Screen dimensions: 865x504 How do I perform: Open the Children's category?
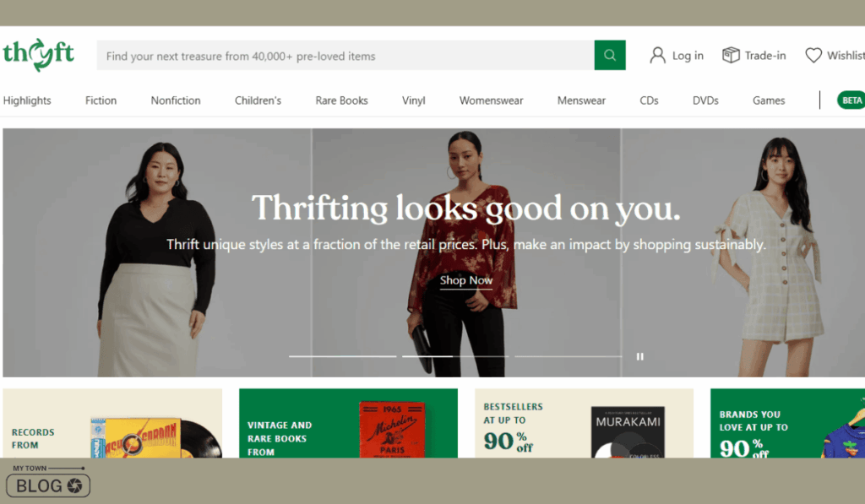click(x=258, y=100)
